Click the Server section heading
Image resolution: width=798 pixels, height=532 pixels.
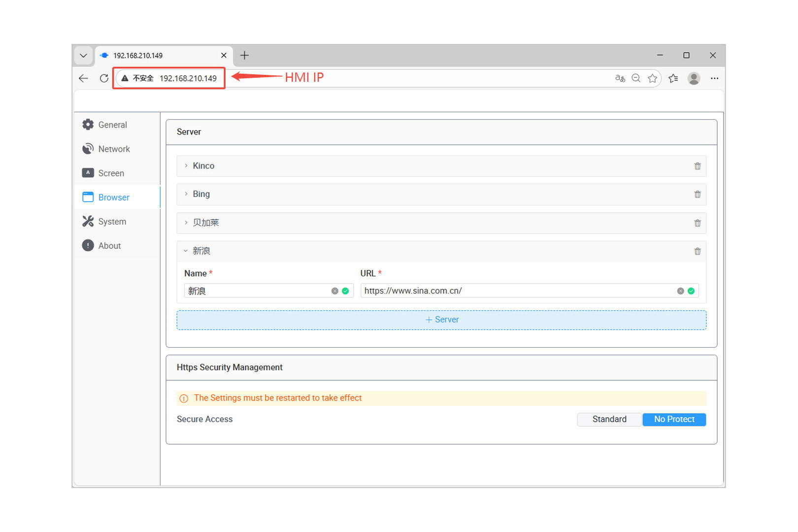[189, 132]
